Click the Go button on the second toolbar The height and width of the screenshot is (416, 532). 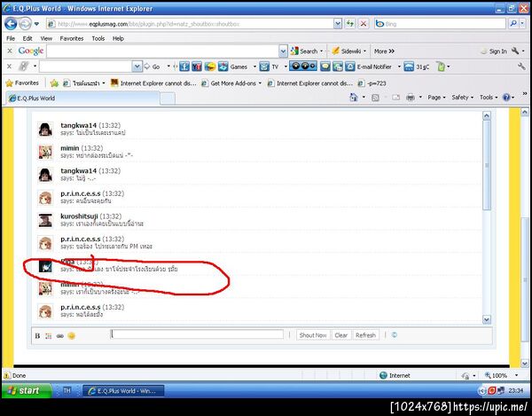152,67
